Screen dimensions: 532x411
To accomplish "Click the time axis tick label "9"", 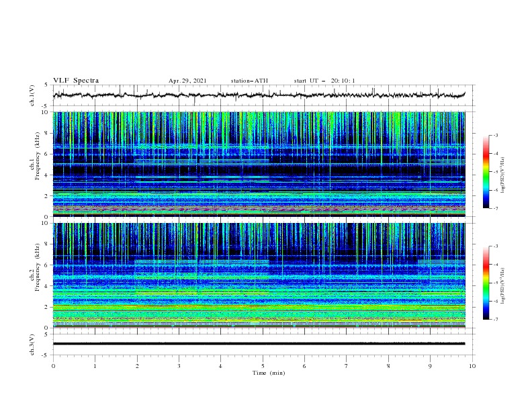I will tap(430, 366).
